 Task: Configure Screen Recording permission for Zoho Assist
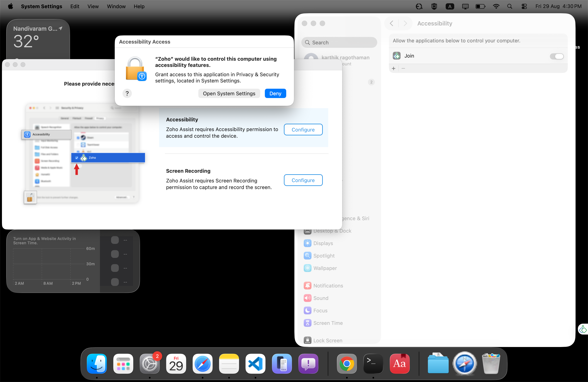click(303, 180)
